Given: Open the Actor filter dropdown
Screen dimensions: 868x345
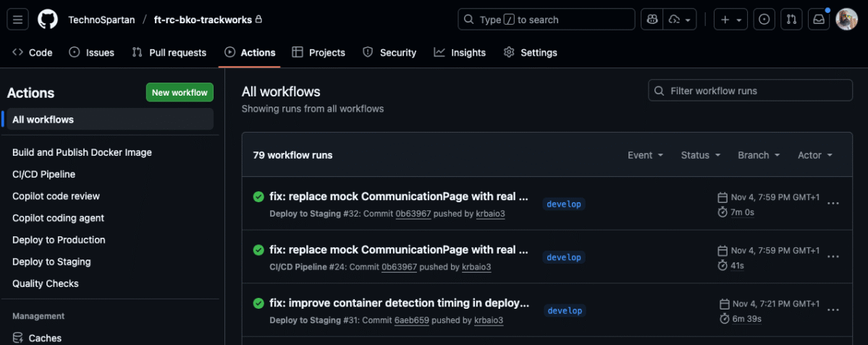Looking at the screenshot, I should 815,155.
